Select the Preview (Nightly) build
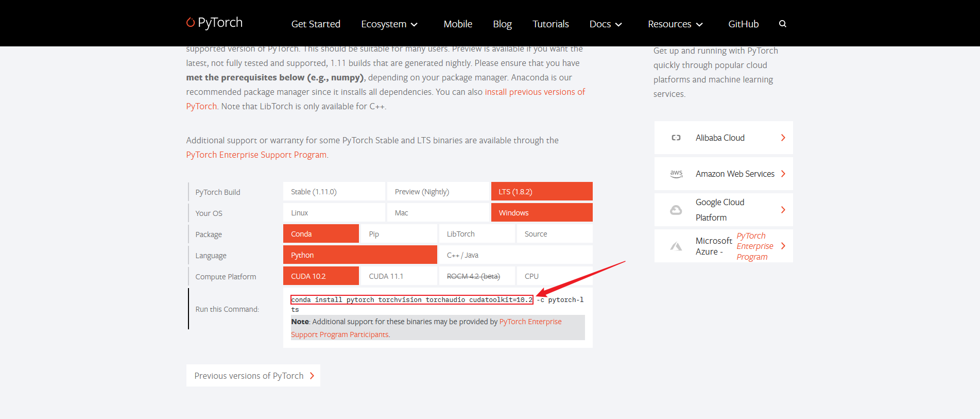The height and width of the screenshot is (419, 980). click(438, 191)
